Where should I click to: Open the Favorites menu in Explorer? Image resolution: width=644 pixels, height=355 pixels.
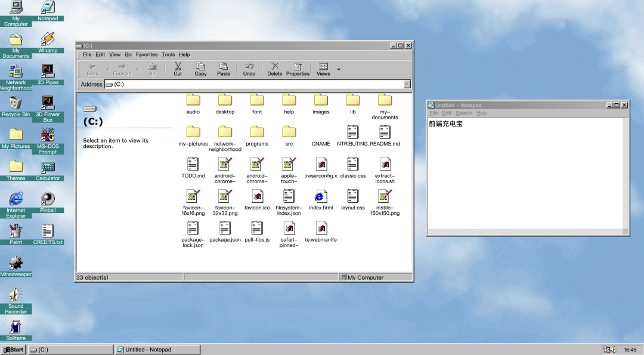(x=147, y=55)
